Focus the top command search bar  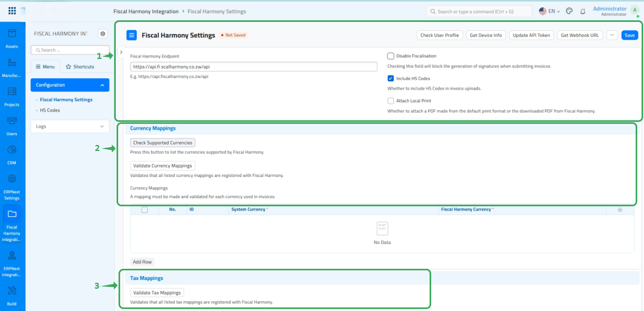(x=479, y=12)
